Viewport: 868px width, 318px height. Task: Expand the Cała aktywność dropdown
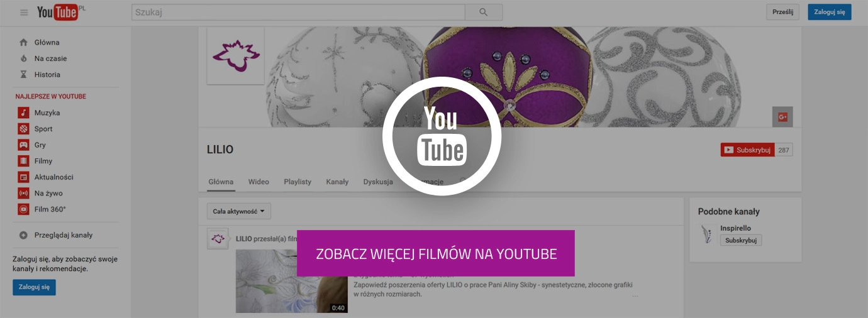pyautogui.click(x=238, y=212)
